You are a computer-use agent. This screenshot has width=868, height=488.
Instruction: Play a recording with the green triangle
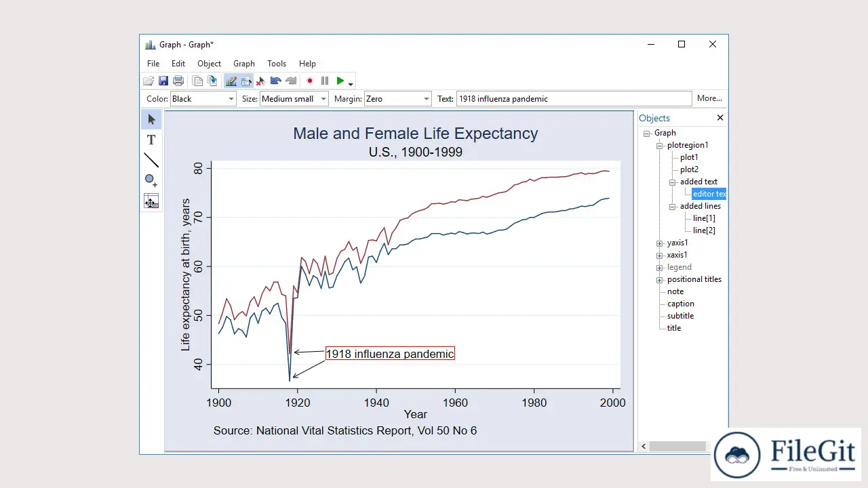(x=340, y=81)
